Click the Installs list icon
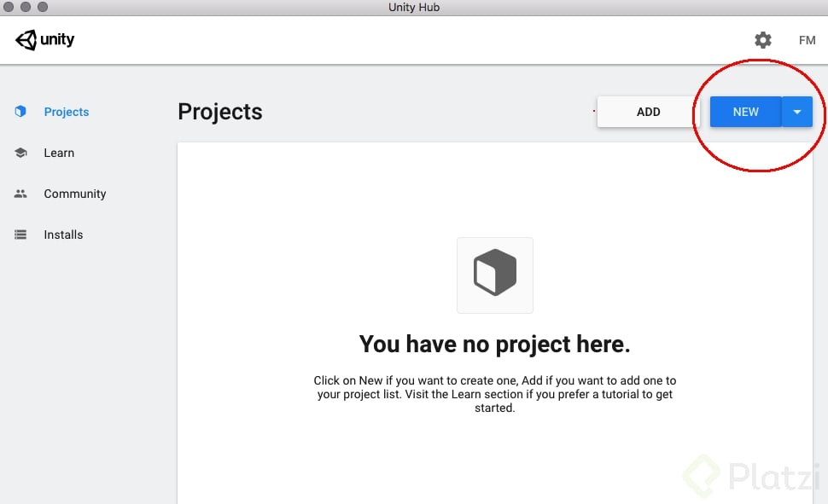828x504 pixels. point(20,235)
